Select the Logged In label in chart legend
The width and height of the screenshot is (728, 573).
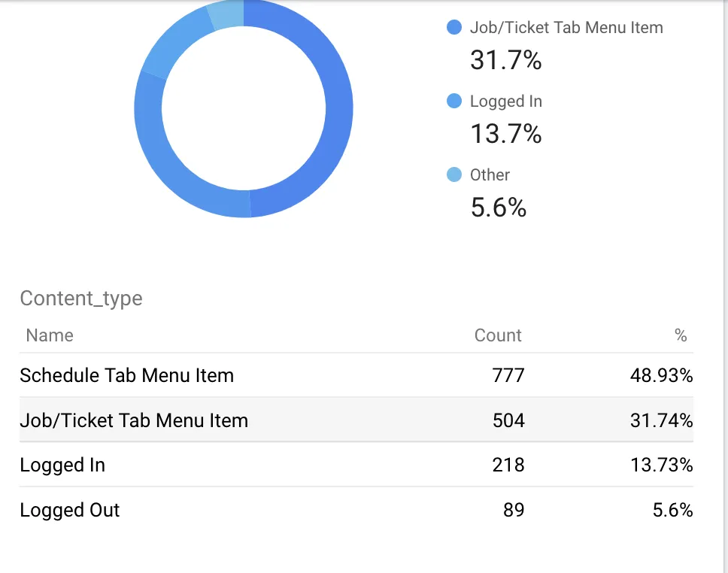[x=505, y=102]
